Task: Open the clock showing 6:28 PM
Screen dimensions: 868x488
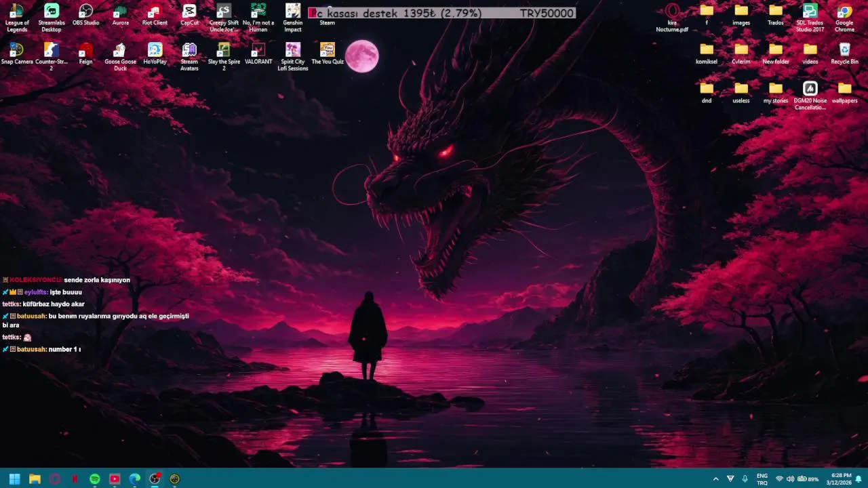Action: coord(839,479)
